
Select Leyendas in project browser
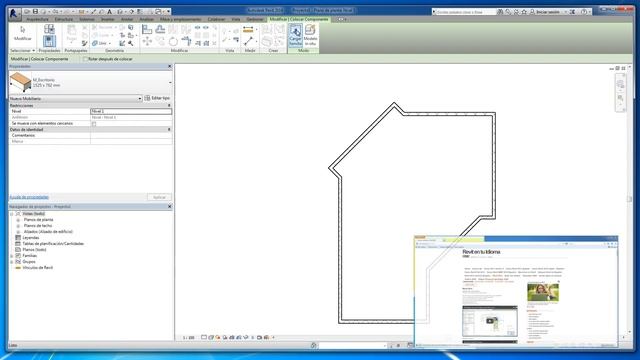pos(31,238)
